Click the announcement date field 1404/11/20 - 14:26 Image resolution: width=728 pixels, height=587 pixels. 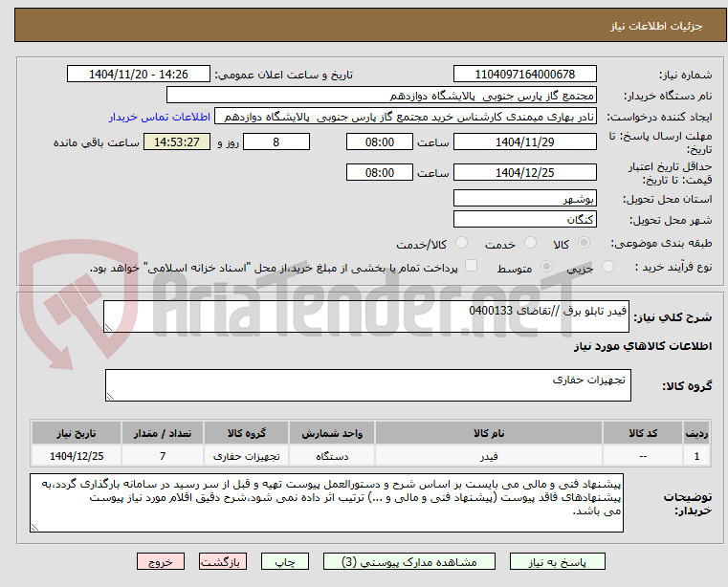pos(139,75)
